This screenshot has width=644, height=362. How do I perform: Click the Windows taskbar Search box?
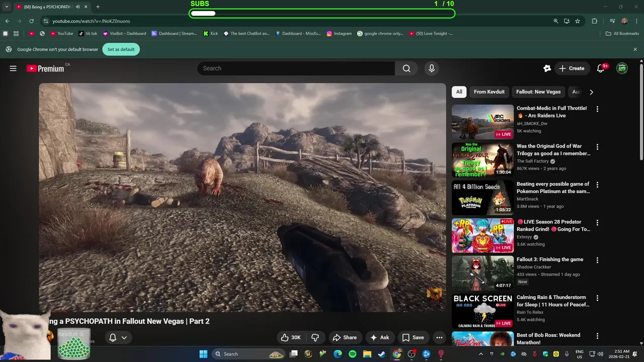[249, 354]
